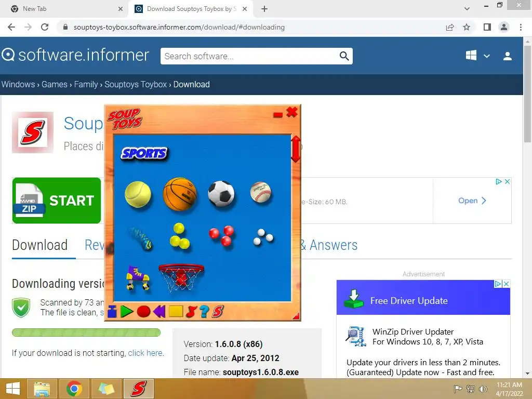Click the red music note icon
532x399 pixels.
coord(191,311)
